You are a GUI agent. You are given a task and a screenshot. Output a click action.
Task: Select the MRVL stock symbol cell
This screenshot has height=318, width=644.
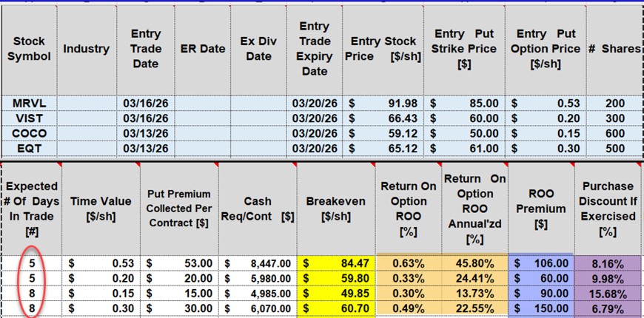click(31, 102)
